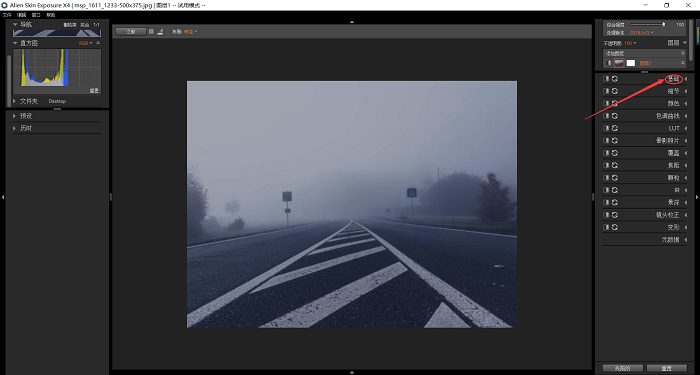Click the 综合强度 (Overall Intensity) slider handle
Viewport: 700px width, 375px height.
pyautogui.click(x=664, y=25)
